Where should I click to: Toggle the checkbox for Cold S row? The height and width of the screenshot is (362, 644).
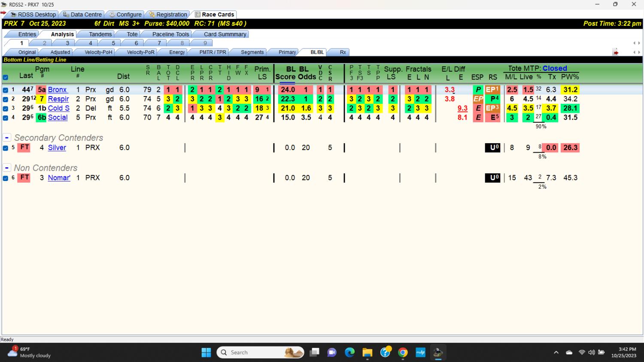point(6,109)
